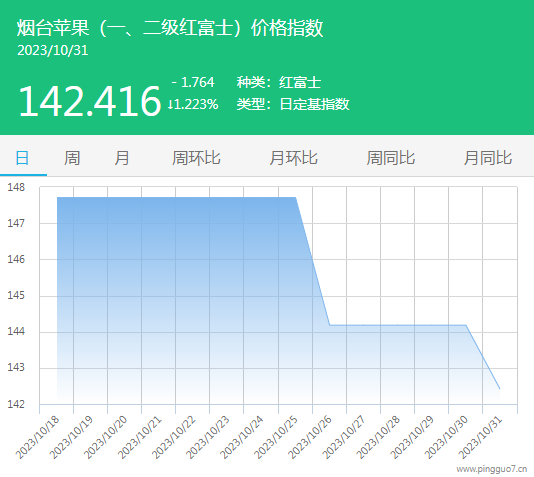Click the 2023/10/21 x-axis date label
The width and height of the screenshot is (534, 477).
click(140, 437)
